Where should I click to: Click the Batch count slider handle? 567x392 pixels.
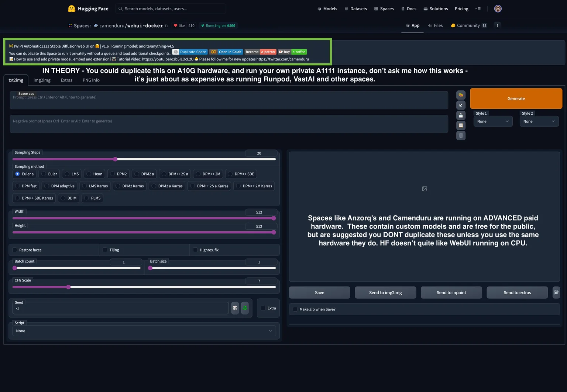(x=15, y=268)
